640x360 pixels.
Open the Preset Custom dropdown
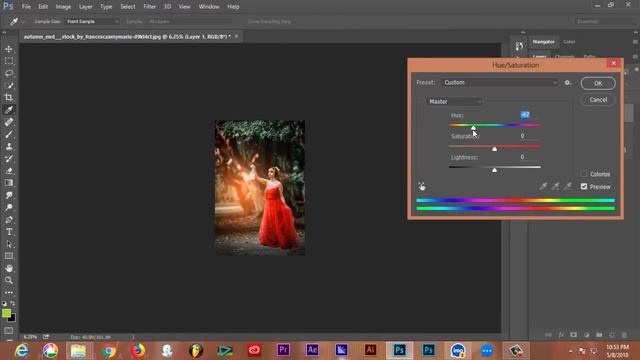point(500,82)
